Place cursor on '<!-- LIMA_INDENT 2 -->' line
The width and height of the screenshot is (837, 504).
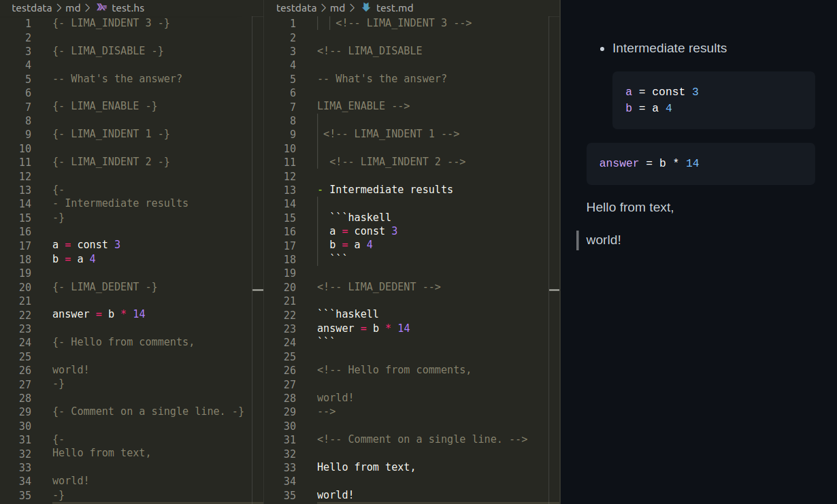click(397, 162)
